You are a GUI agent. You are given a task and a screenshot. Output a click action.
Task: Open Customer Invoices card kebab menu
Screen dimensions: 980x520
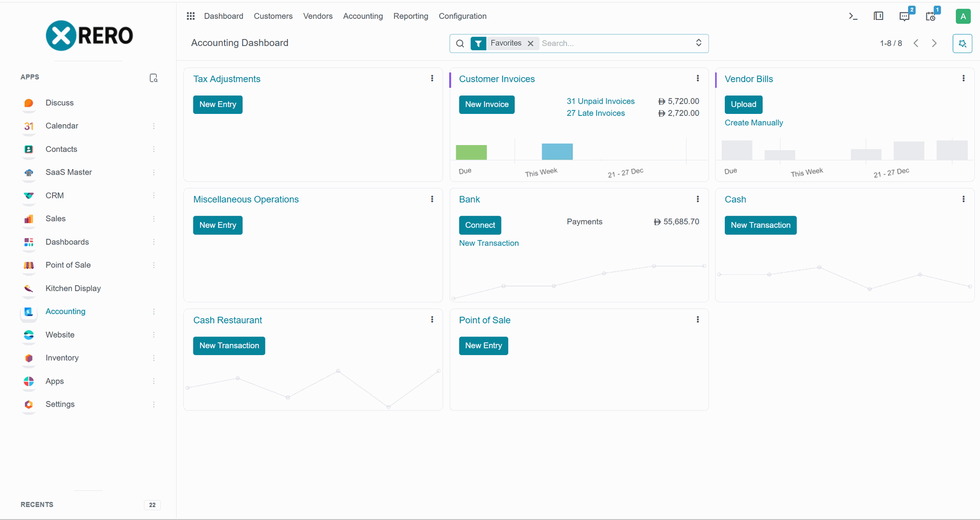[x=698, y=79]
